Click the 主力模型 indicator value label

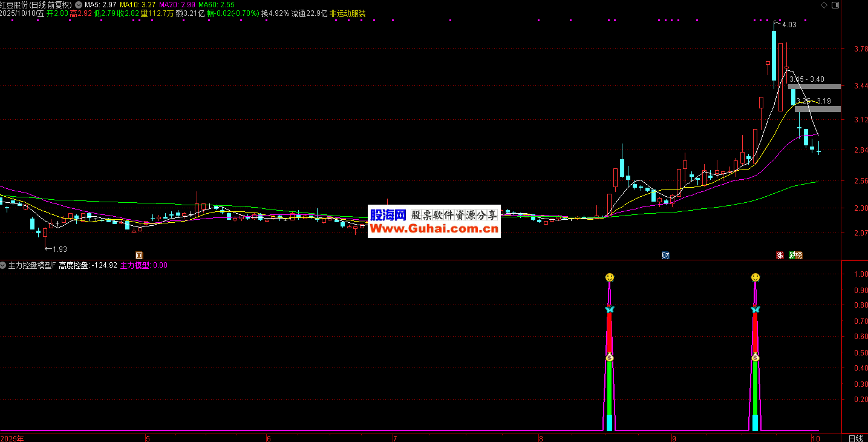click(x=143, y=265)
